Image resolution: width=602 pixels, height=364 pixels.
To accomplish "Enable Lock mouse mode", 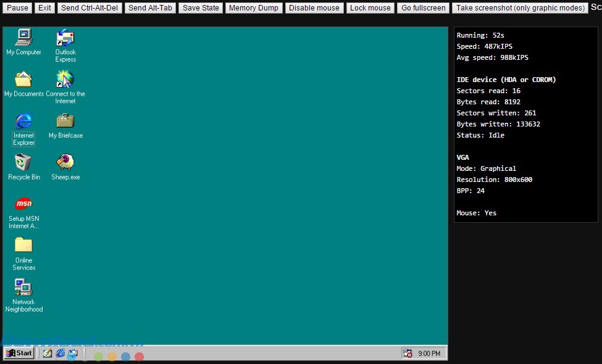I will (370, 7).
